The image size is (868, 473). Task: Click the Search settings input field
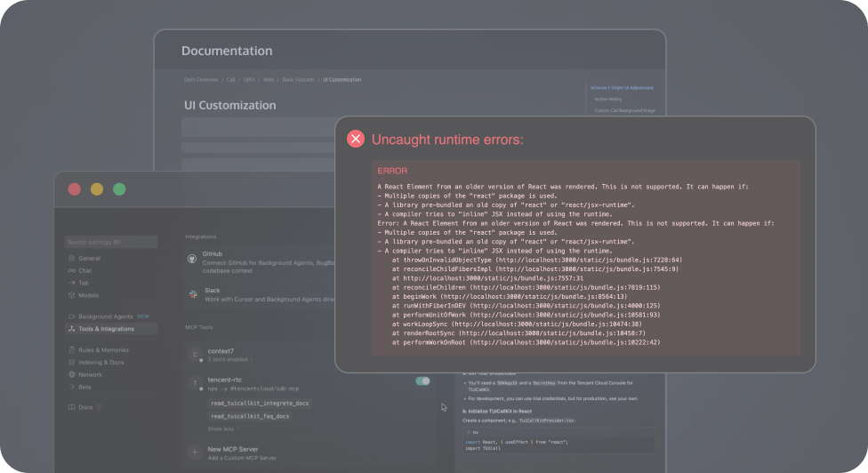110,242
